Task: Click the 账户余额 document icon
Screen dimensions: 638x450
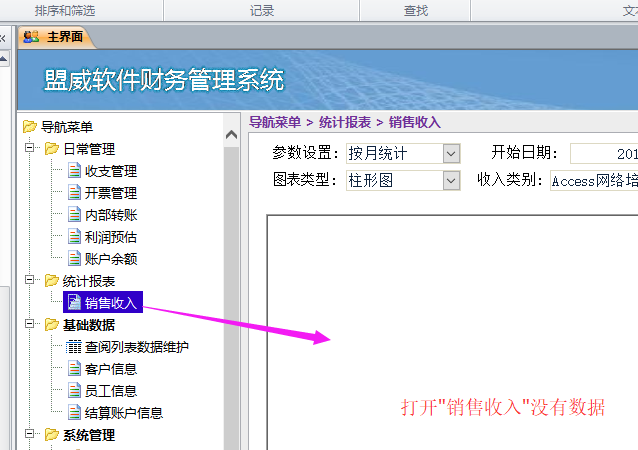Action: click(74, 258)
